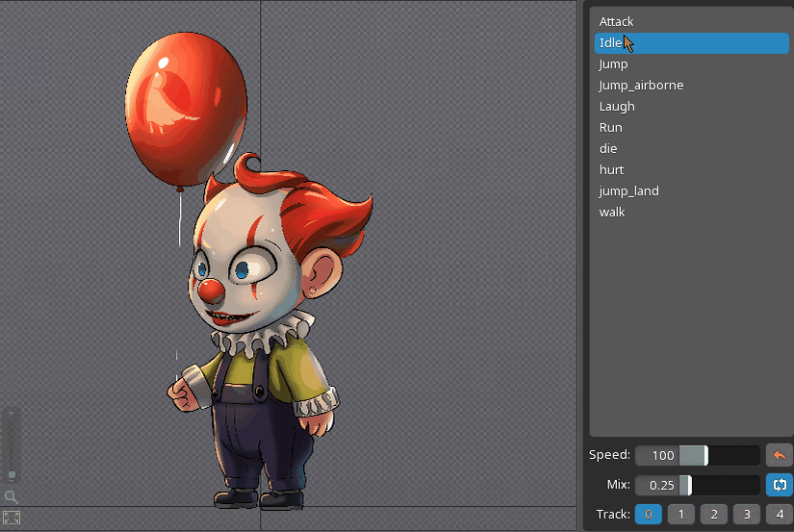Viewport: 794px width, 532px height.
Task: Click the plus sign above the viewport zoom slider
Action: (12, 414)
